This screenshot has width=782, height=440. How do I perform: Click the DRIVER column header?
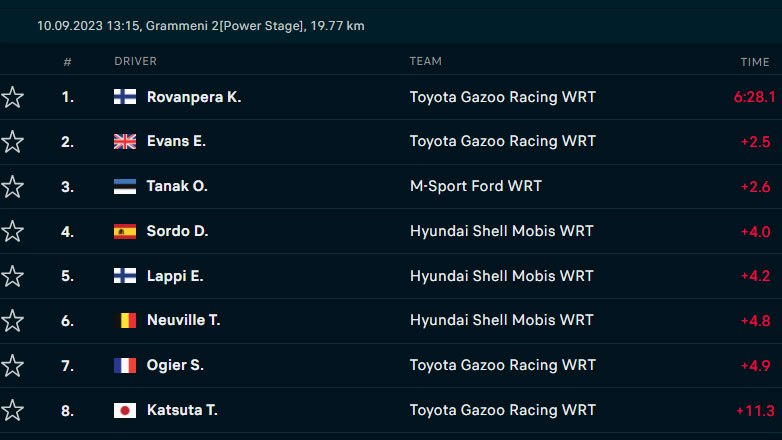click(135, 62)
